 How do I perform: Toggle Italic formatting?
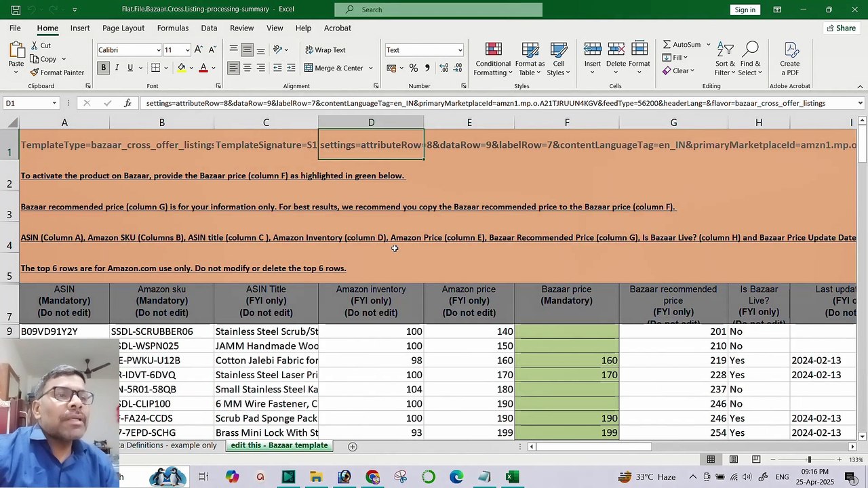pyautogui.click(x=117, y=68)
